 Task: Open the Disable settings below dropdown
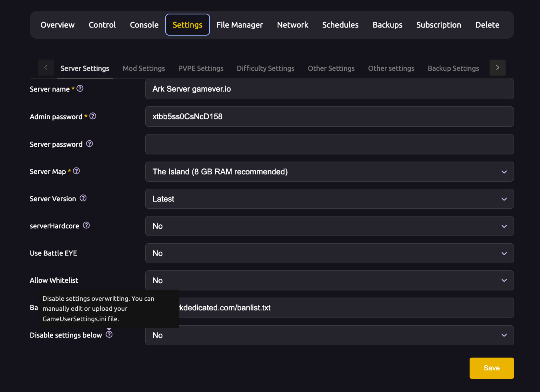[329, 335]
